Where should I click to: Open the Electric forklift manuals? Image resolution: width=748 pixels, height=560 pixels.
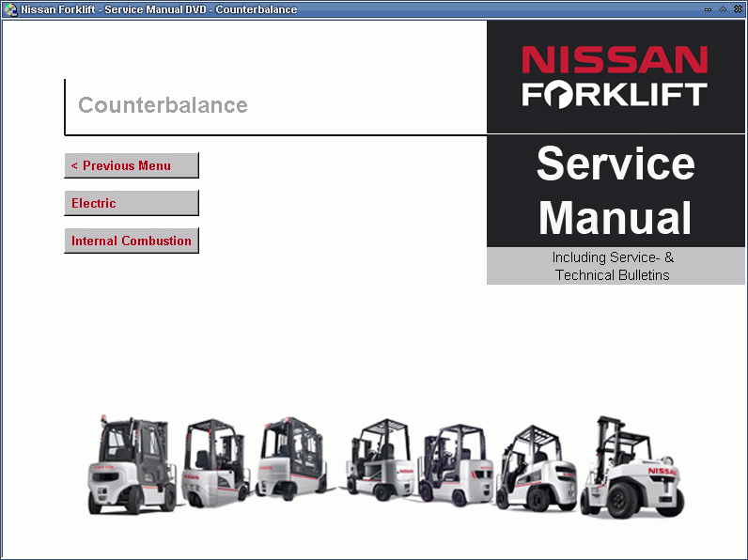point(132,203)
